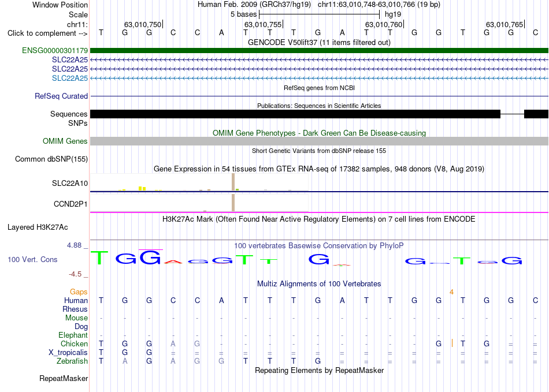Click the PhyloP 4.88 upper scale value
This screenshot has width=549, height=392.
tap(74, 245)
